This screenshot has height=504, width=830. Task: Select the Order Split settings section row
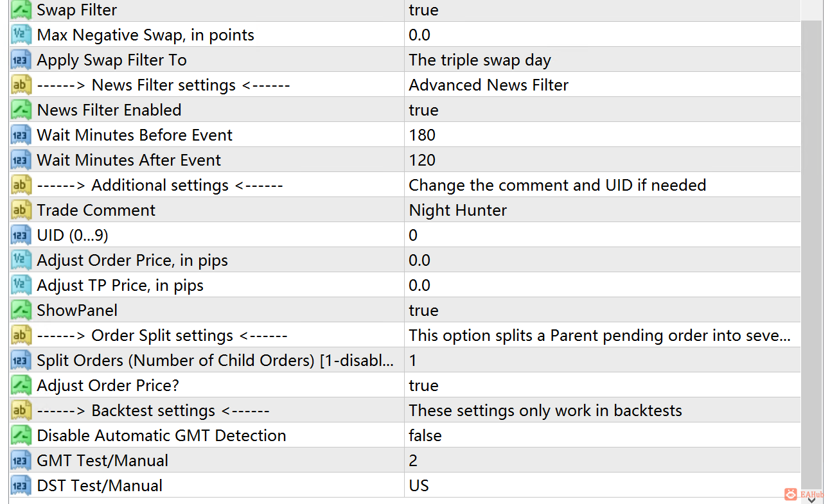pyautogui.click(x=405, y=335)
